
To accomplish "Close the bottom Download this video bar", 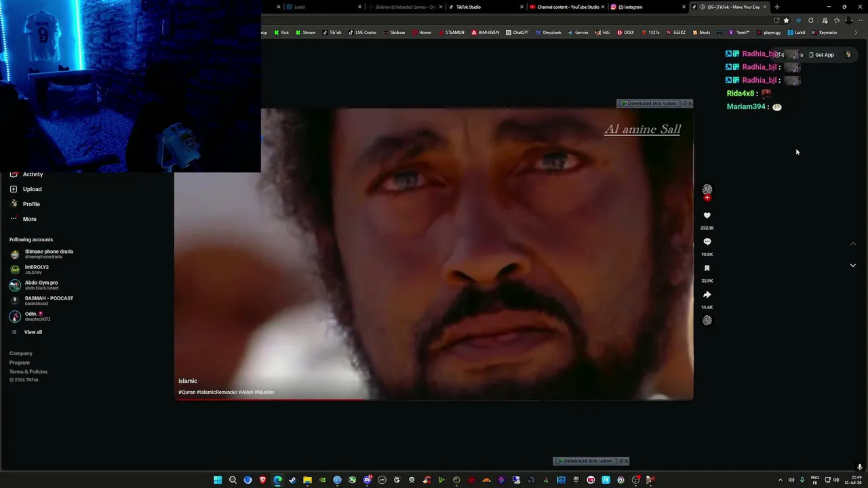I will [627, 461].
